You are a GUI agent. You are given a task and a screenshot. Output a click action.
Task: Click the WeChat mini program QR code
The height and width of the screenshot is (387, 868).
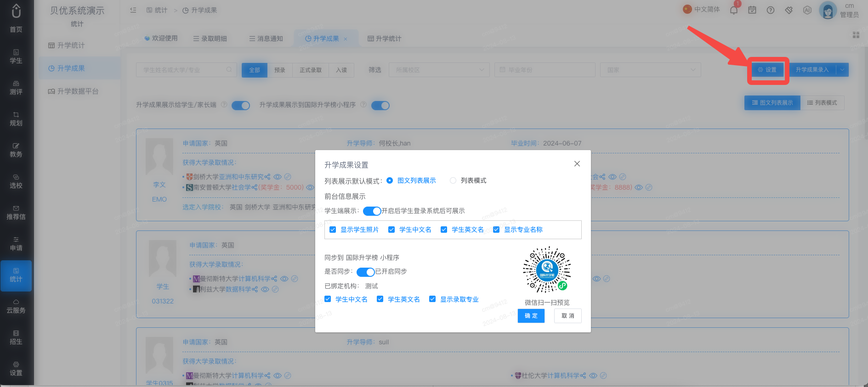click(x=547, y=270)
